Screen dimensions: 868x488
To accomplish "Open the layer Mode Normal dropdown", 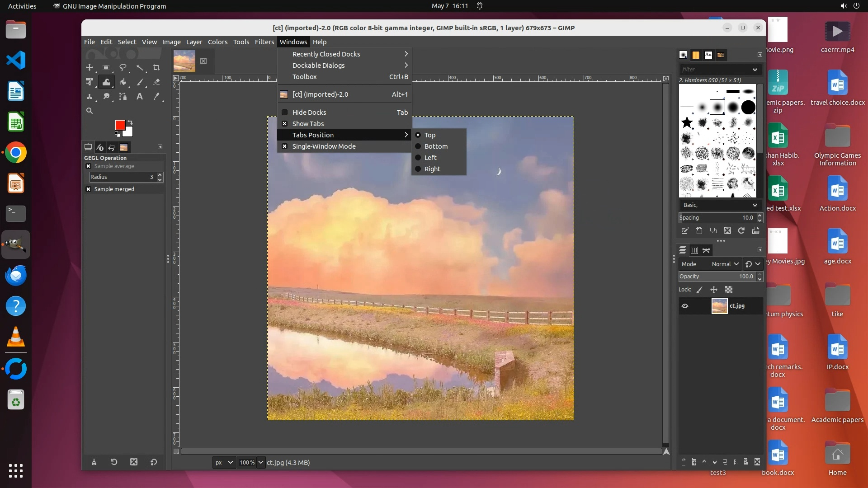I will (x=725, y=264).
